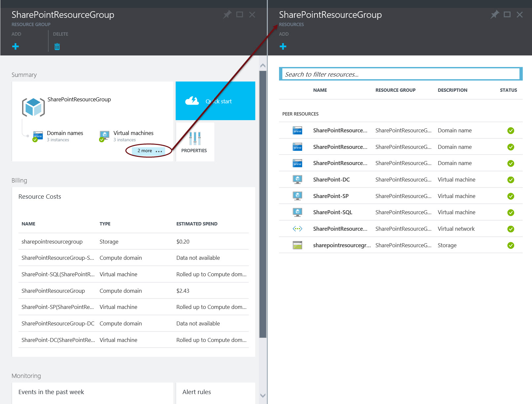Click the ESTIMATED SPEND column header
Viewport: 532px width, 404px height.
[x=197, y=224]
